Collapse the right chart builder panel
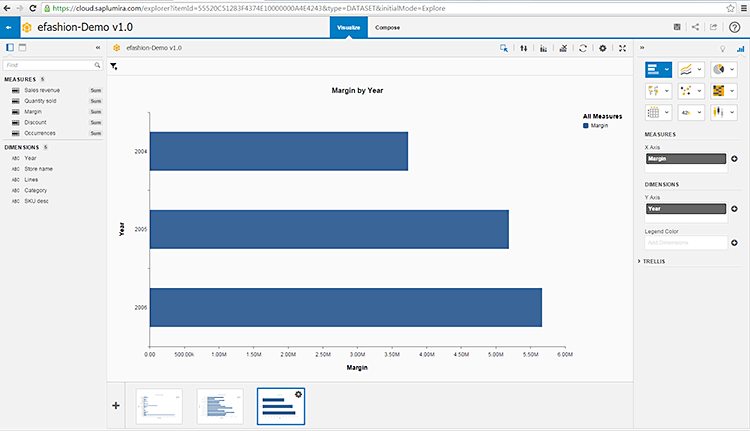The height and width of the screenshot is (431, 750). point(642,48)
